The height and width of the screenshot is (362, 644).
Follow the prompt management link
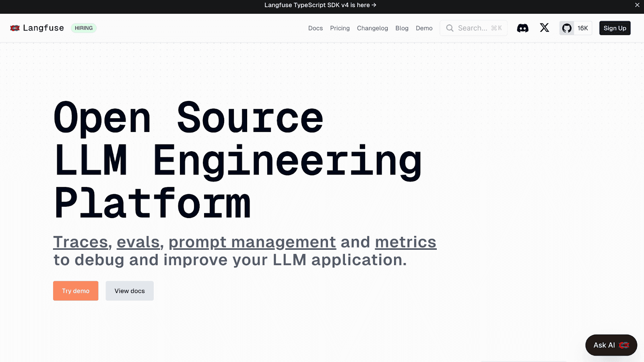[x=252, y=242]
